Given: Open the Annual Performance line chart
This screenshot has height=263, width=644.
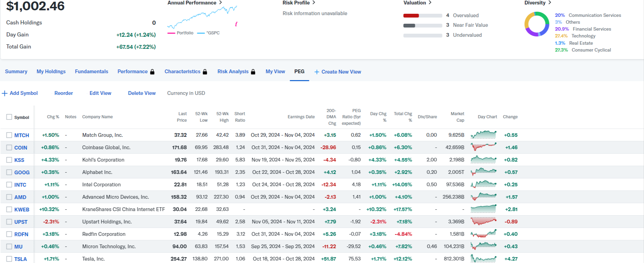Looking at the screenshot, I should (202, 17).
